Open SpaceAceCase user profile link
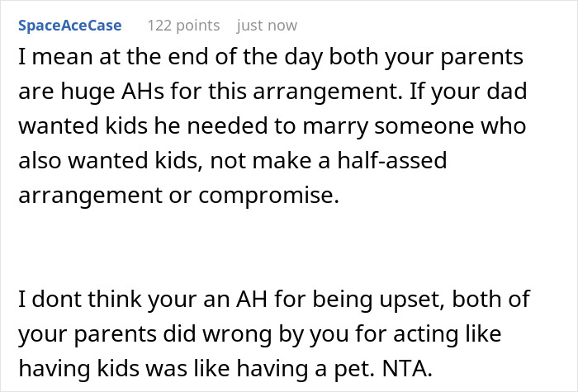578x392 pixels. 69,26
